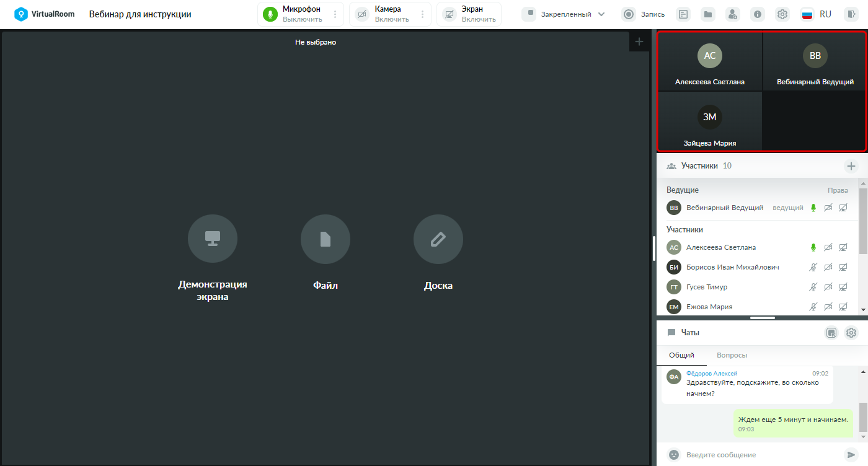This screenshot has height=466, width=868.
Task: Switch to the Вопросы chat tab
Action: (732, 355)
